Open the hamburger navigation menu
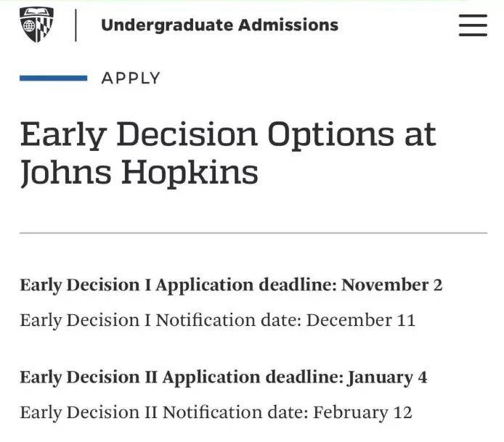 coord(473,25)
